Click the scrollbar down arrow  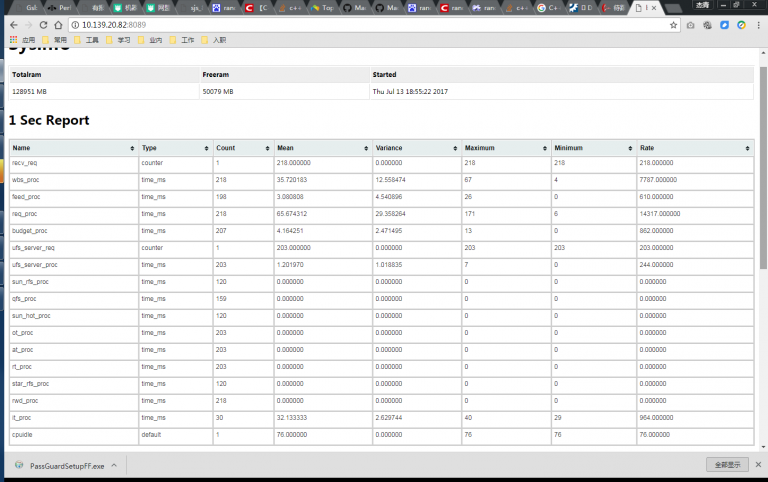click(x=763, y=447)
